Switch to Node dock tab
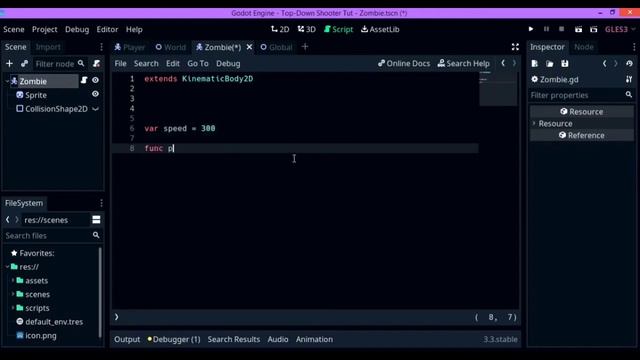640x360 pixels. 584,47
